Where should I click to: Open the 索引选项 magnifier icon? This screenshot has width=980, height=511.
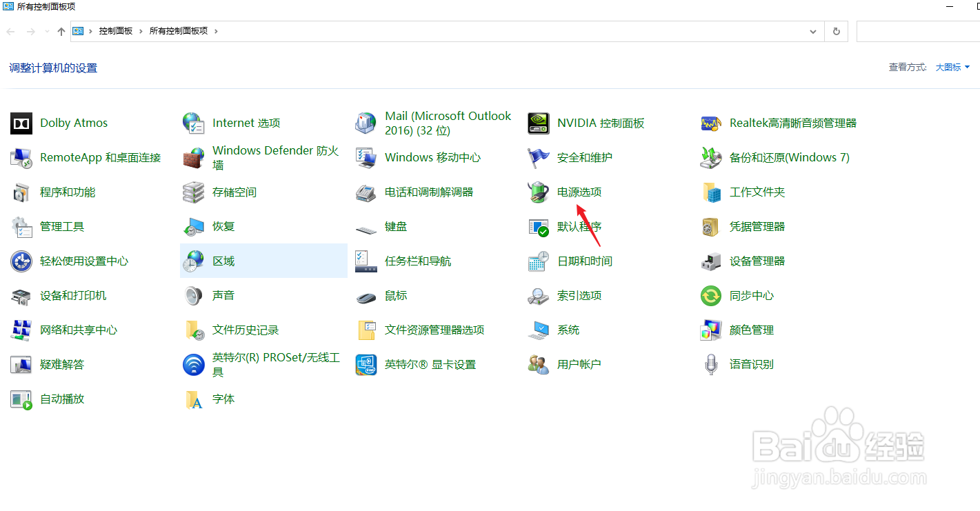point(539,296)
